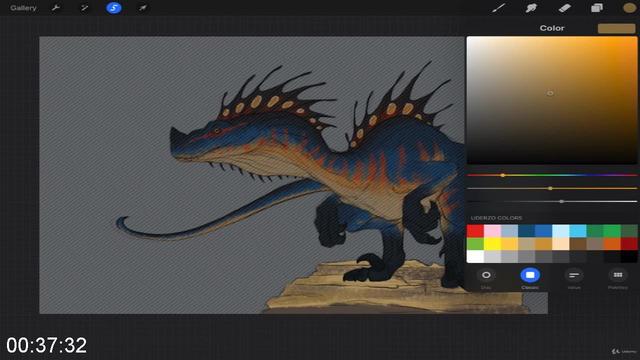Choose the orange palette swatch
Image resolution: width=640 pixels, height=360 pixels.
point(612,244)
